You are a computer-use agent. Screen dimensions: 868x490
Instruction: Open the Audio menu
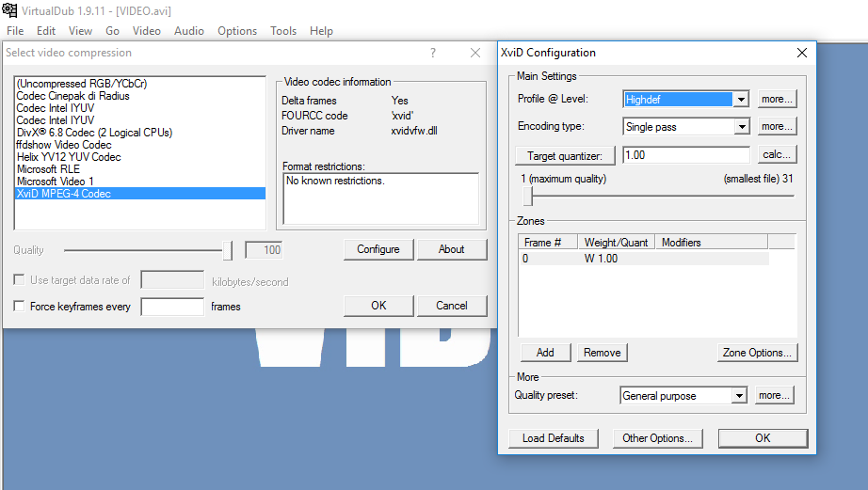(x=189, y=31)
